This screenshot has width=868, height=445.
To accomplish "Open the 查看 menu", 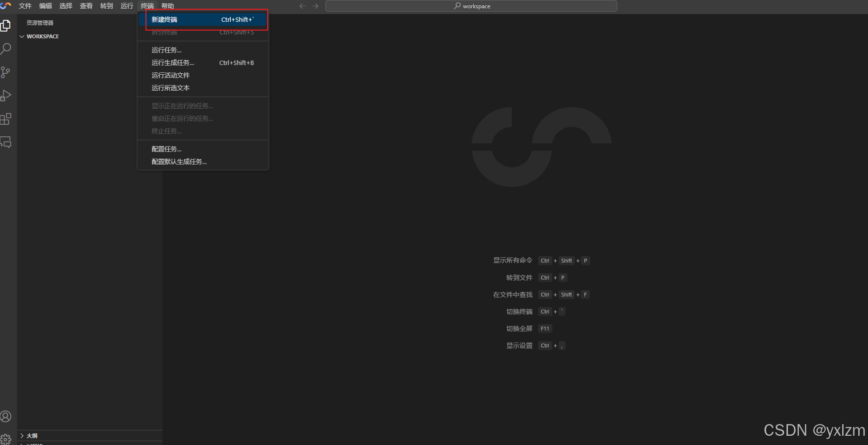I will point(86,6).
